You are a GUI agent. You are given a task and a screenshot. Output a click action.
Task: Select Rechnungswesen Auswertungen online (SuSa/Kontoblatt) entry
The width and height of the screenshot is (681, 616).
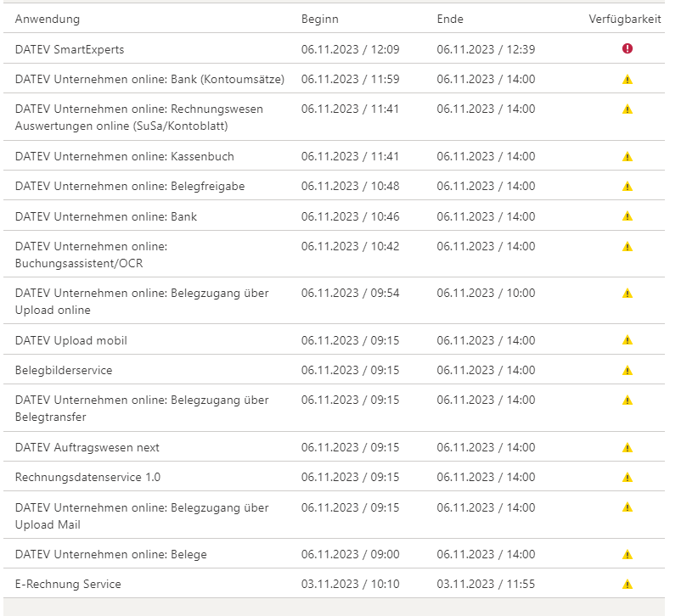point(139,117)
